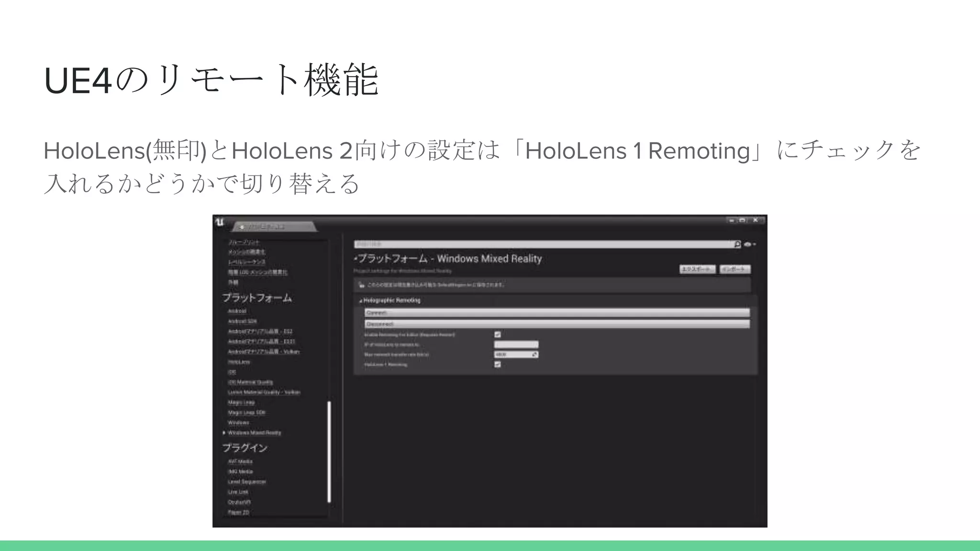Screen dimensions: 980x551
Task: Click the Connect button
Action: pos(557,313)
